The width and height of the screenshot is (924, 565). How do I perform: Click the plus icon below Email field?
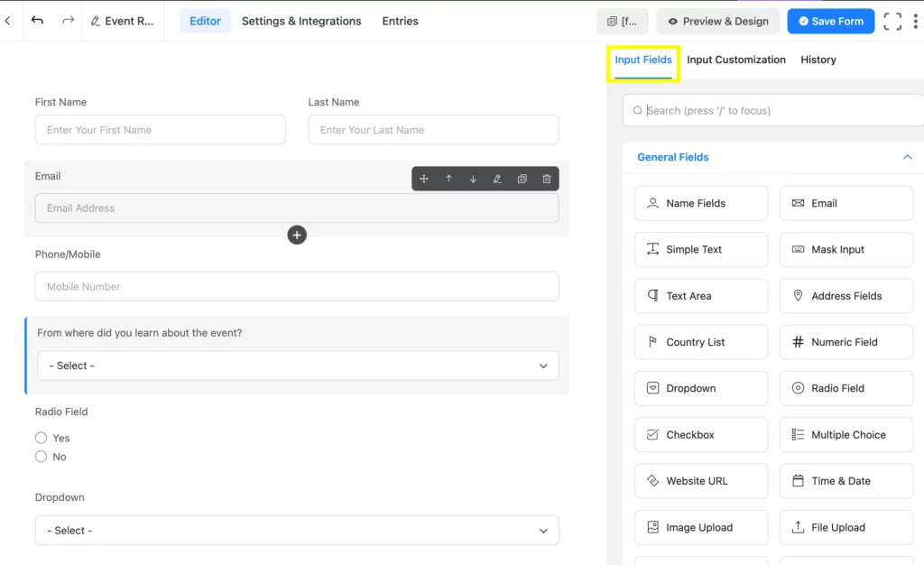297,235
